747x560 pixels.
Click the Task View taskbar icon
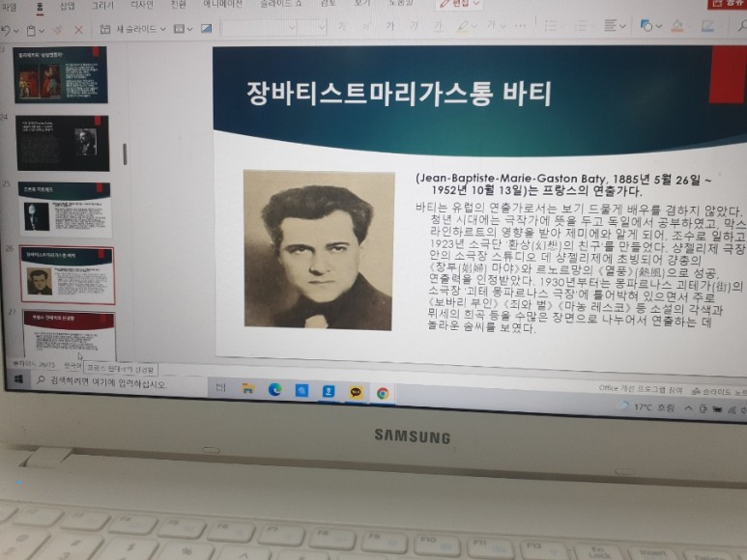pos(220,388)
